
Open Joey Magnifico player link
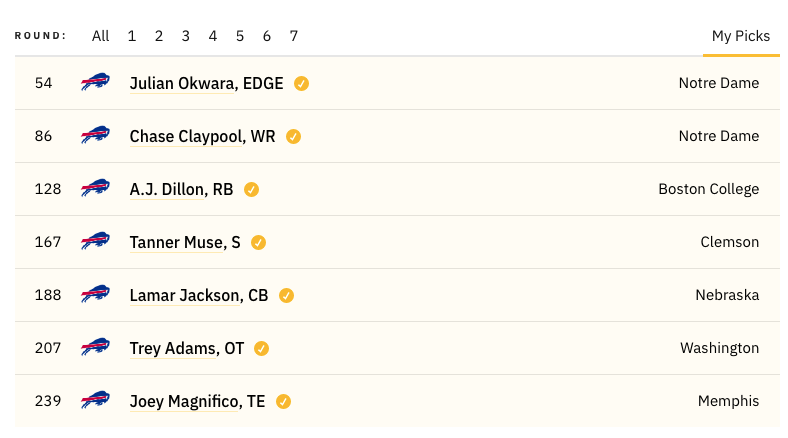198,402
